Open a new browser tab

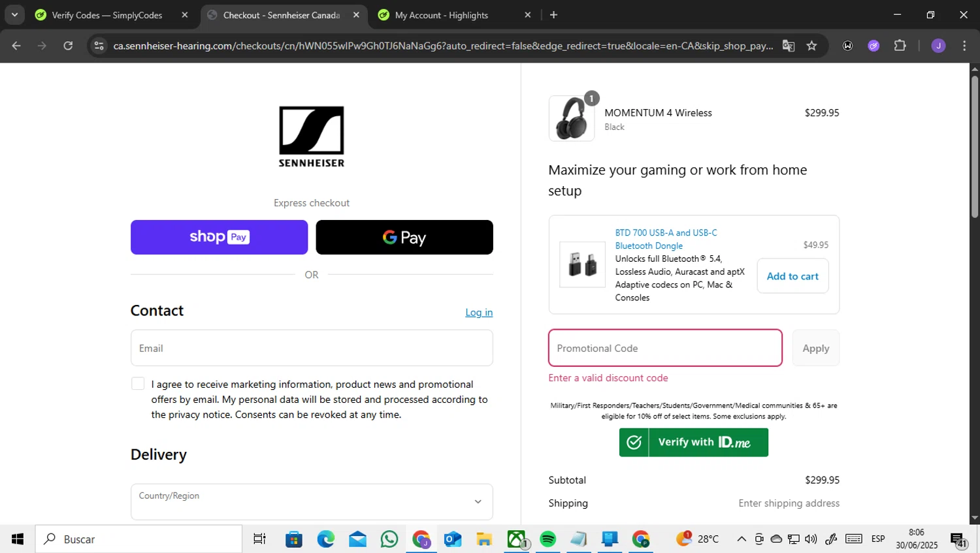[553, 15]
